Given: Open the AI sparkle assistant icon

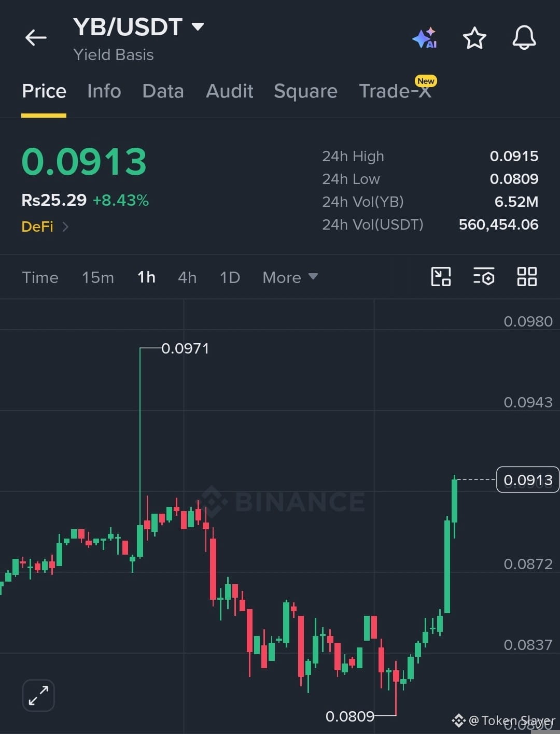Looking at the screenshot, I should pyautogui.click(x=425, y=38).
